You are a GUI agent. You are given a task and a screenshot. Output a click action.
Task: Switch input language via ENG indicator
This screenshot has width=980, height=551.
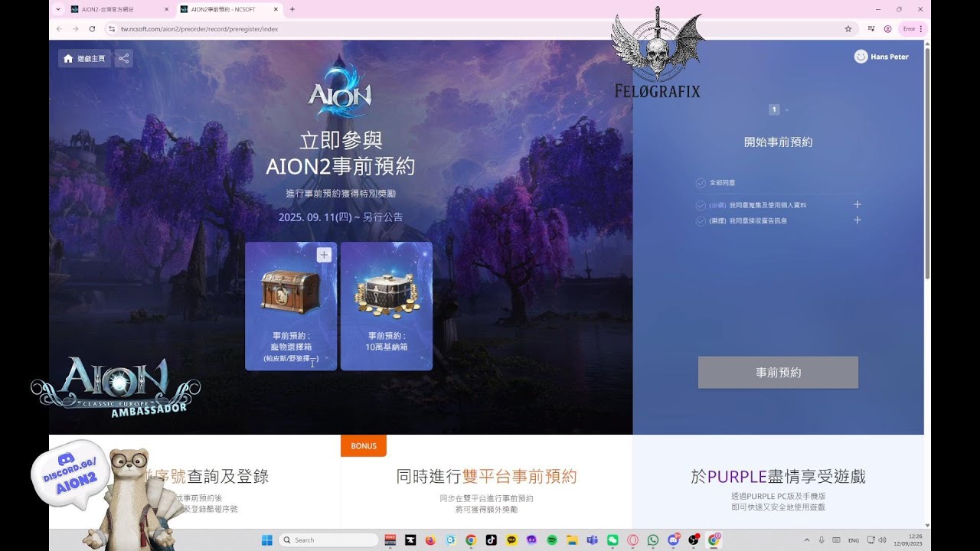[x=854, y=540]
